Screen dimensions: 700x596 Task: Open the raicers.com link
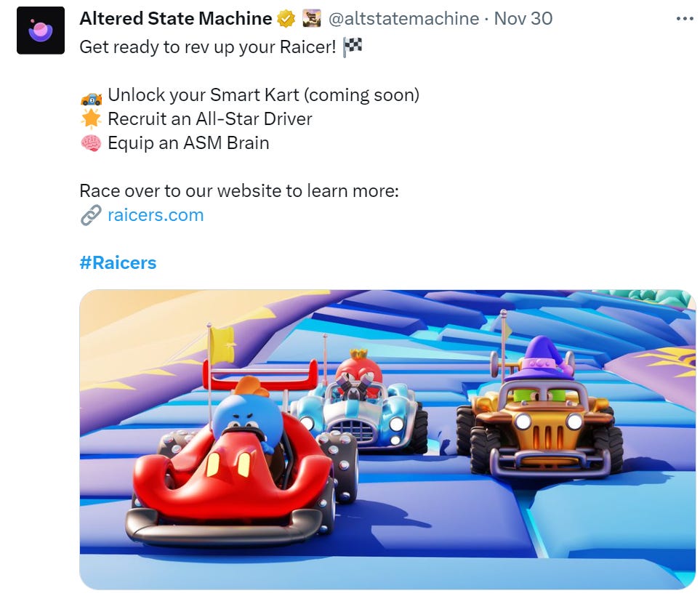[156, 215]
